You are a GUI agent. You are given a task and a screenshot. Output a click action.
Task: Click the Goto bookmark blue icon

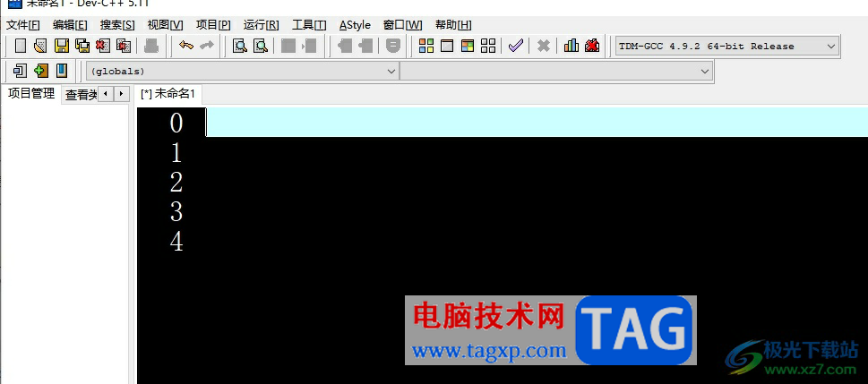62,71
